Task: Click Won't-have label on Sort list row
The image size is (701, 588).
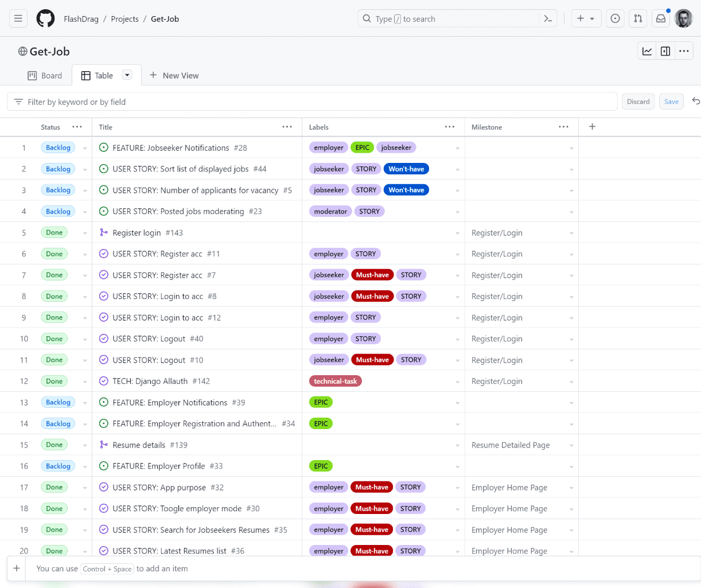Action: 406,169
